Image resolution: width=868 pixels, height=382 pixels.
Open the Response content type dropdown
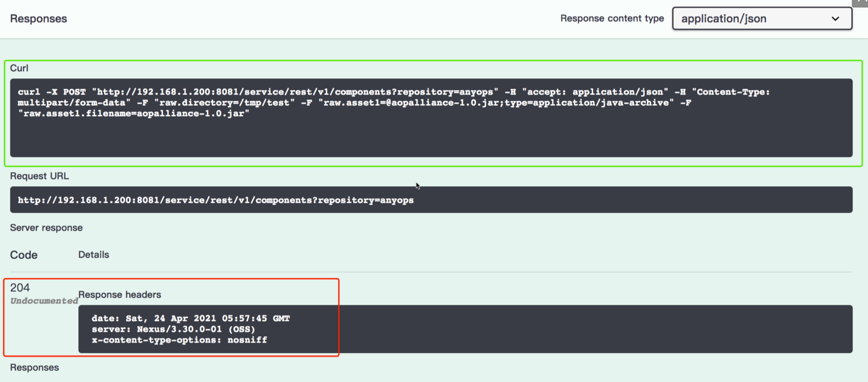[x=762, y=18]
